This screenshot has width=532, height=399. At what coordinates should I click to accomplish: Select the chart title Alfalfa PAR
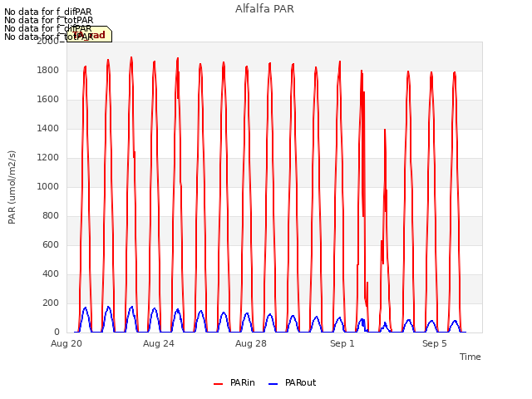(264, 9)
